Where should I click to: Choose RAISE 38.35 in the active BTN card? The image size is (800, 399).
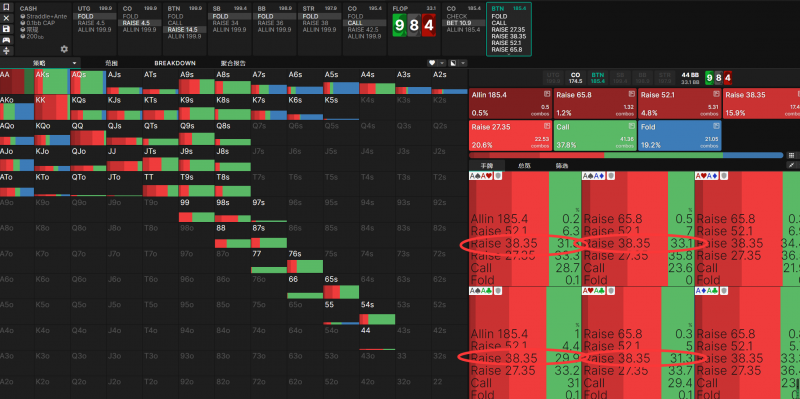pyautogui.click(x=509, y=36)
